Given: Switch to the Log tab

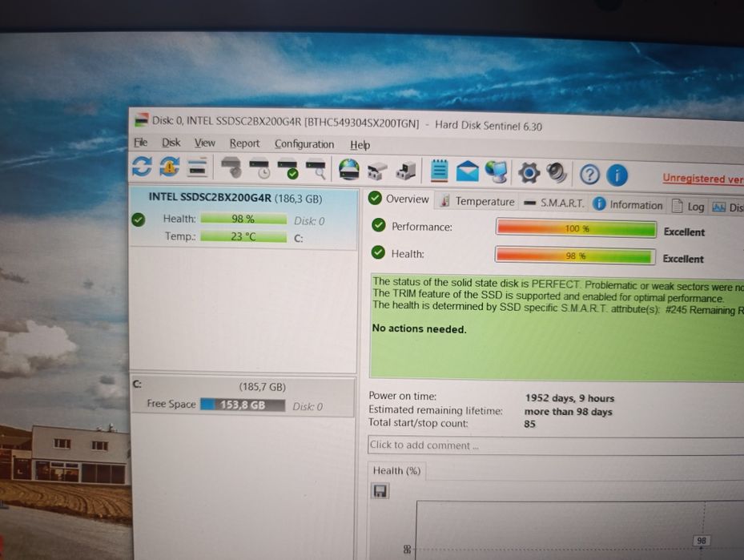Looking at the screenshot, I should pyautogui.click(x=688, y=207).
